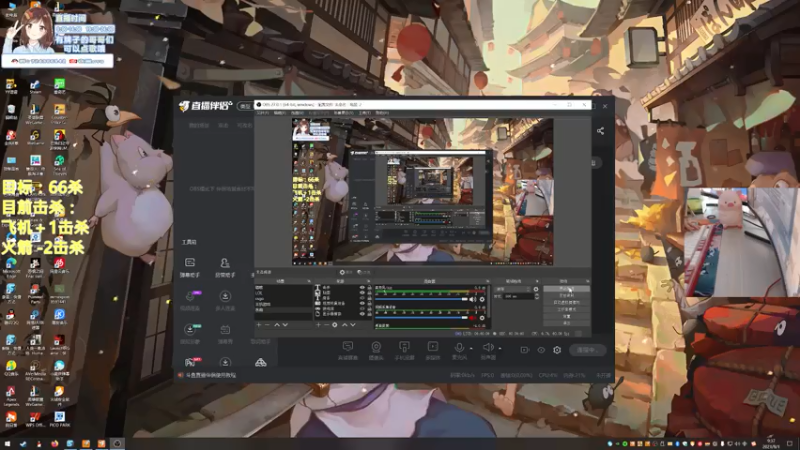Open the OBS sources panel dock arrow
This screenshot has height=450, width=800.
pos(368,281)
